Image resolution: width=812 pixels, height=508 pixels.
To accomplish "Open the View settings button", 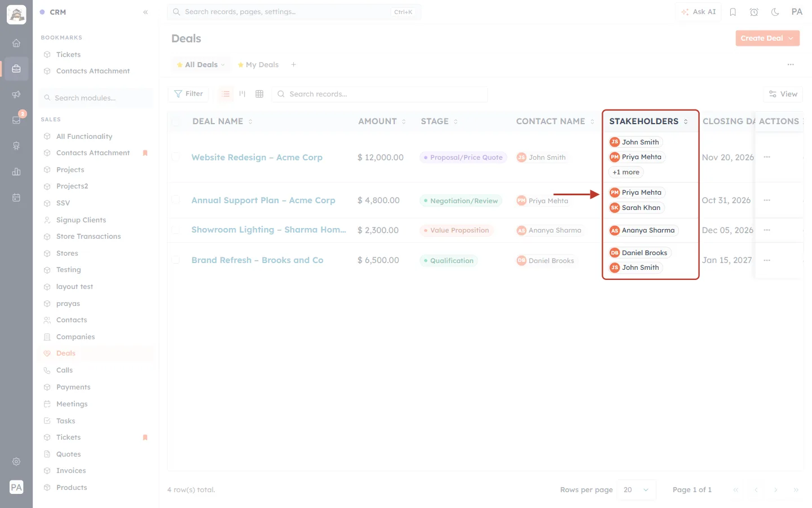I will point(783,94).
